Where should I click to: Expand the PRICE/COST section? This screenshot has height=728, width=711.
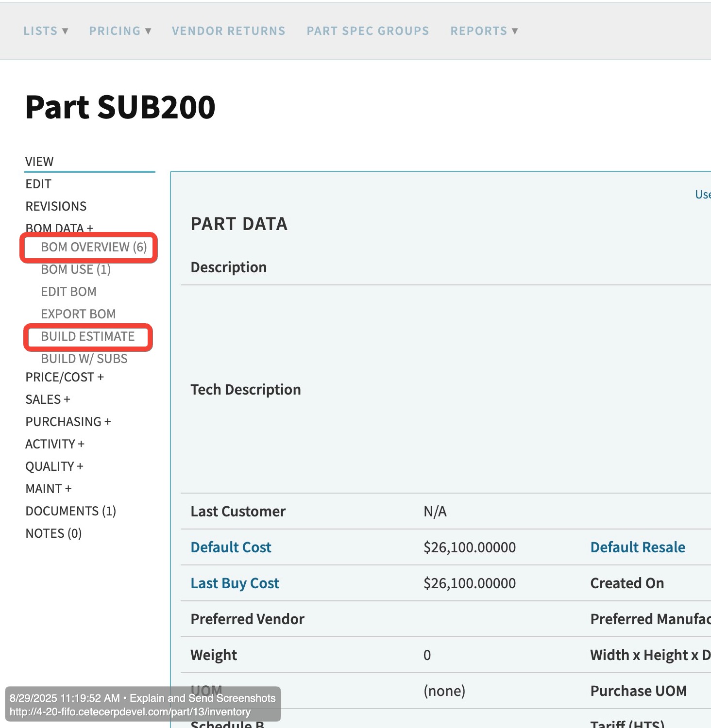click(65, 377)
